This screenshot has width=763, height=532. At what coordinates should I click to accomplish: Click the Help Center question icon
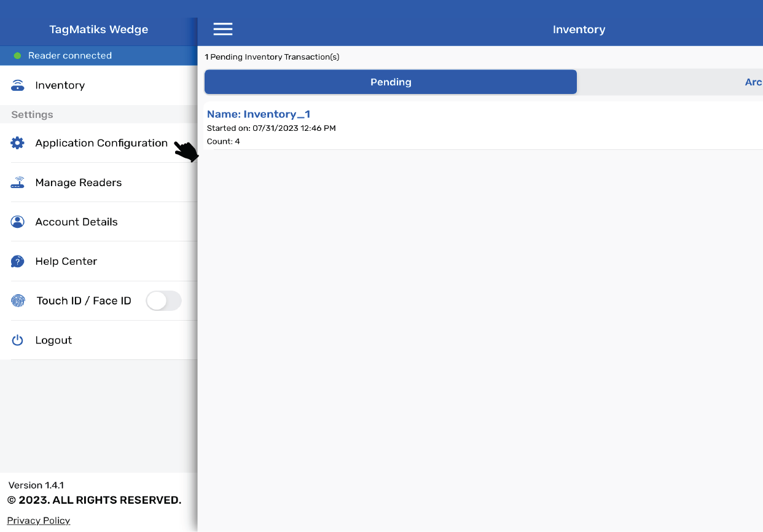pos(18,262)
